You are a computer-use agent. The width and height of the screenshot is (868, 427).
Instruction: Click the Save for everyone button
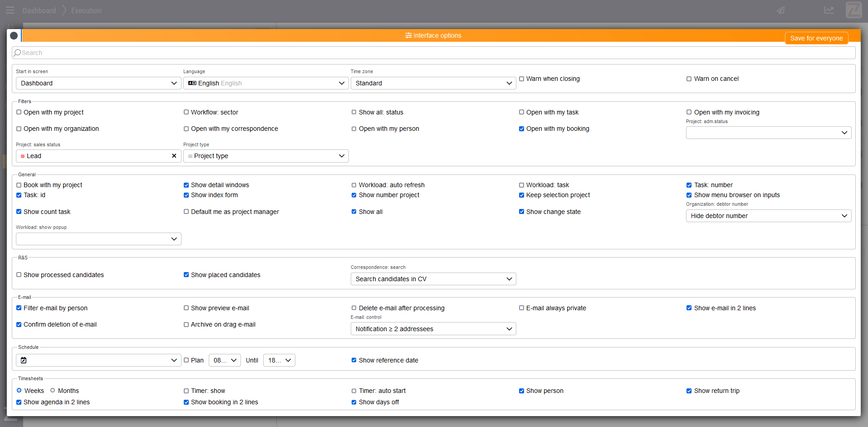tap(816, 38)
